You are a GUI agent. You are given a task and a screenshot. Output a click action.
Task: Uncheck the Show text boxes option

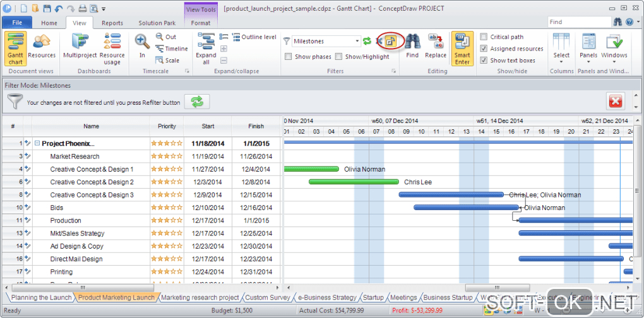pos(484,61)
